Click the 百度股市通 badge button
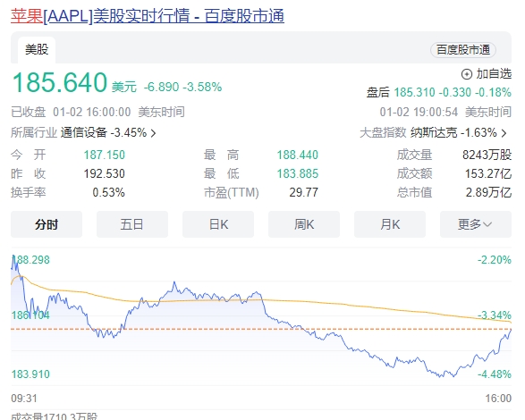 tap(463, 50)
